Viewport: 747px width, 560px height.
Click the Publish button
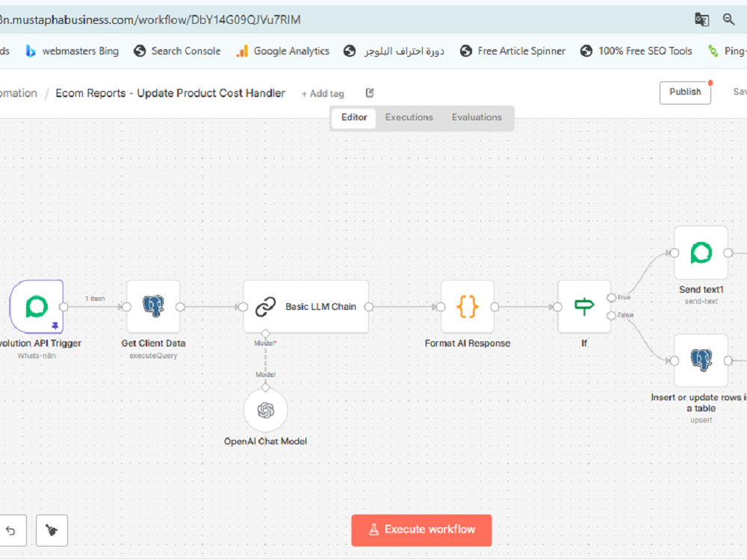[685, 93]
